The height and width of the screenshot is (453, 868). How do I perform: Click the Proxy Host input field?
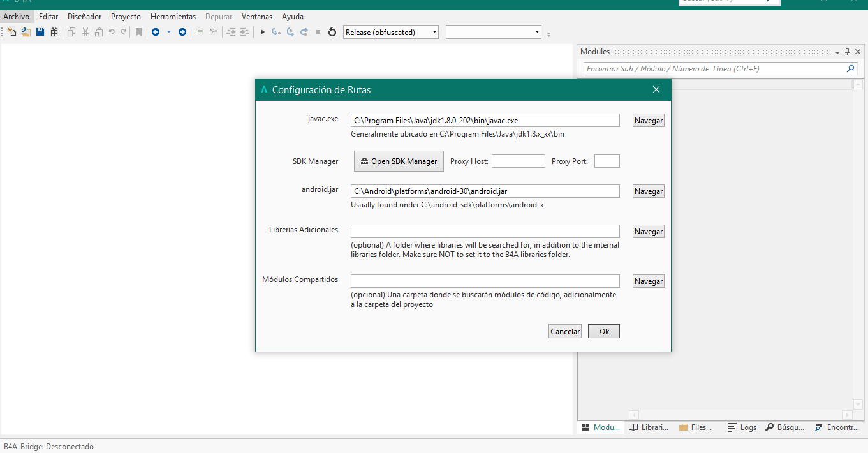point(518,161)
